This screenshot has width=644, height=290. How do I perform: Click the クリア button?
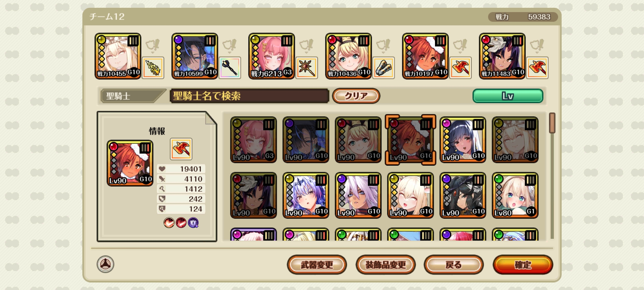[x=356, y=96]
